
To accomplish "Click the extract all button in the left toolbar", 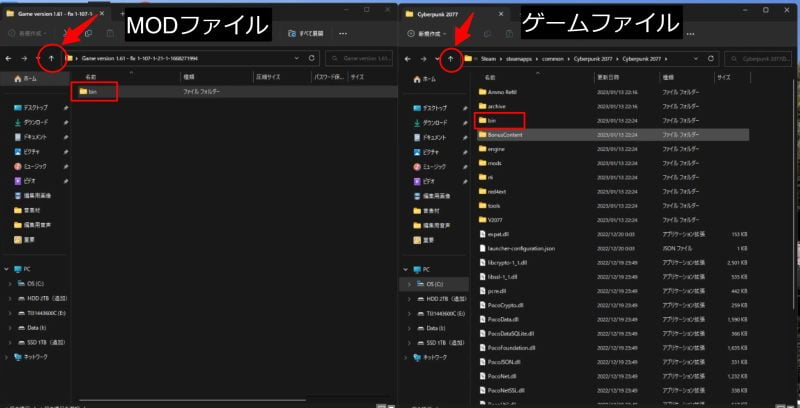I will coord(305,34).
